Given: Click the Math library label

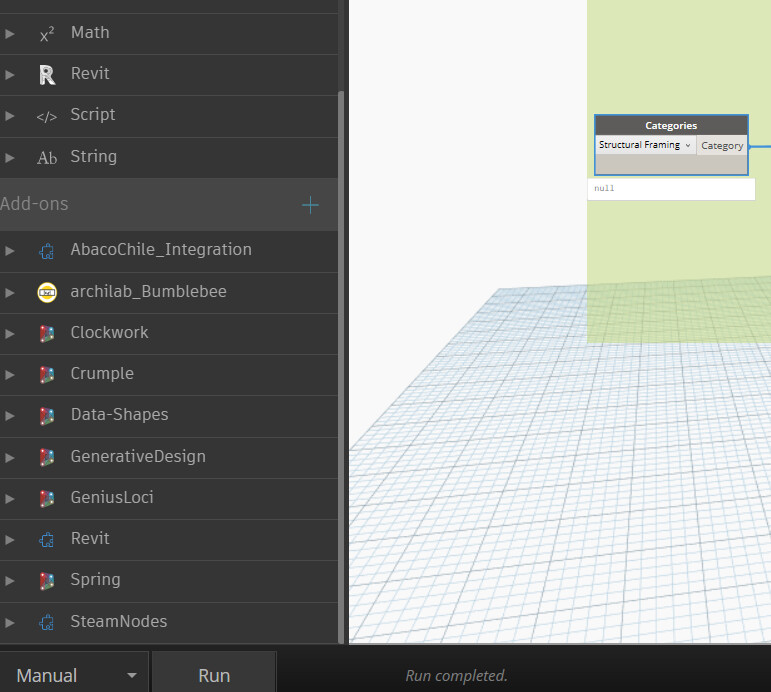Looking at the screenshot, I should pyautogui.click(x=90, y=32).
